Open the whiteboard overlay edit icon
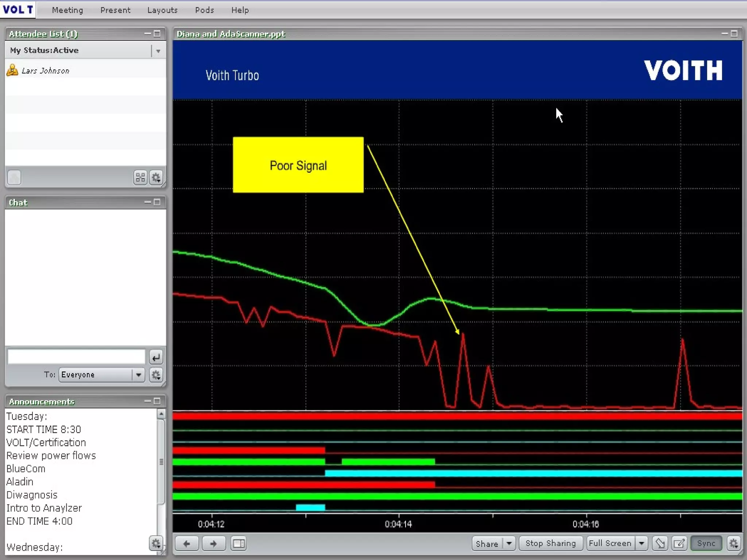 coord(679,544)
